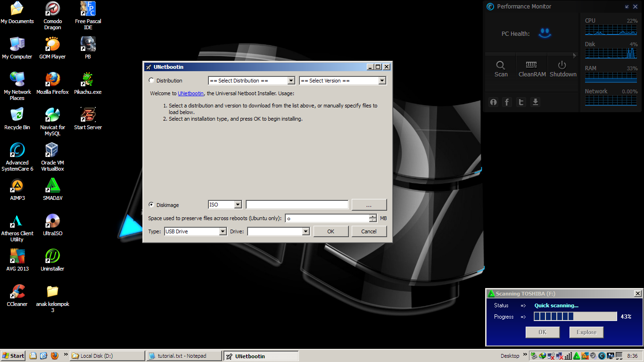Click the Facebook icon in Performance Monitor

(x=507, y=102)
